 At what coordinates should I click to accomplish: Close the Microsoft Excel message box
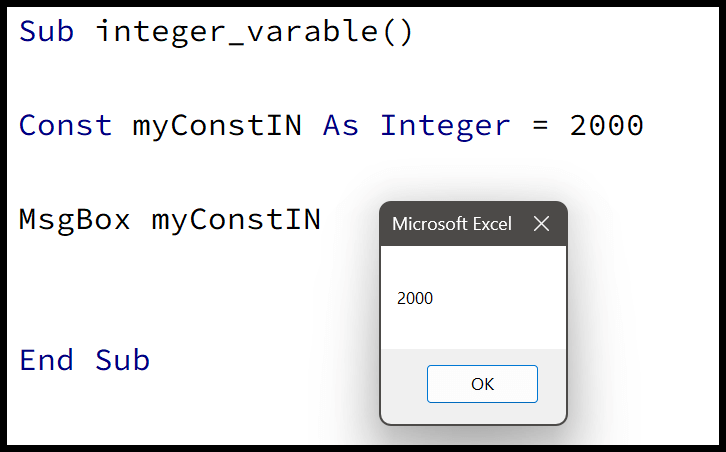coord(541,224)
